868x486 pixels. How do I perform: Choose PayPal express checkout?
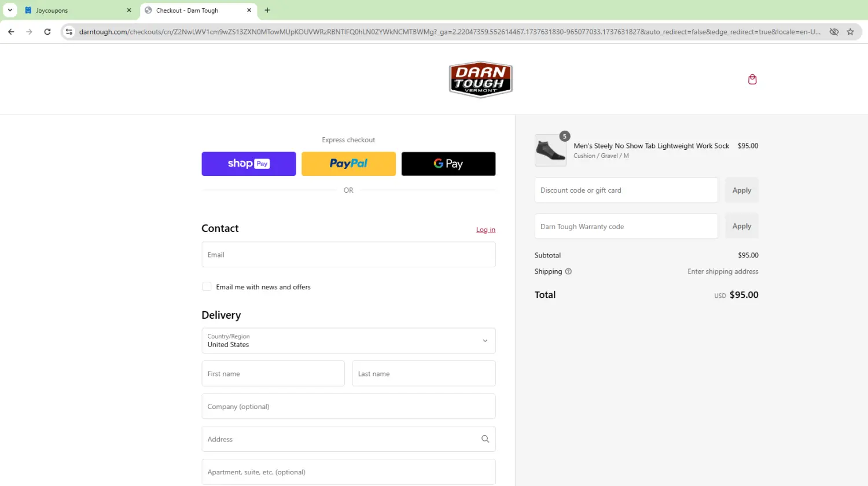[x=348, y=164]
